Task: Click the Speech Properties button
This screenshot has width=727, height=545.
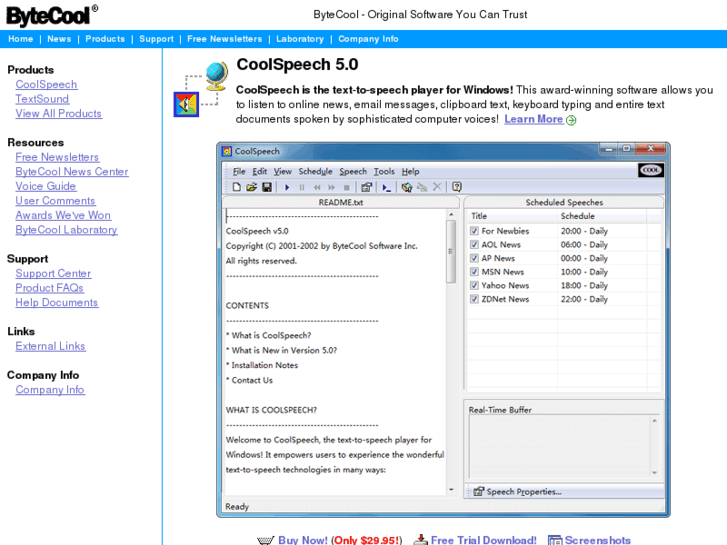Action: (x=517, y=491)
